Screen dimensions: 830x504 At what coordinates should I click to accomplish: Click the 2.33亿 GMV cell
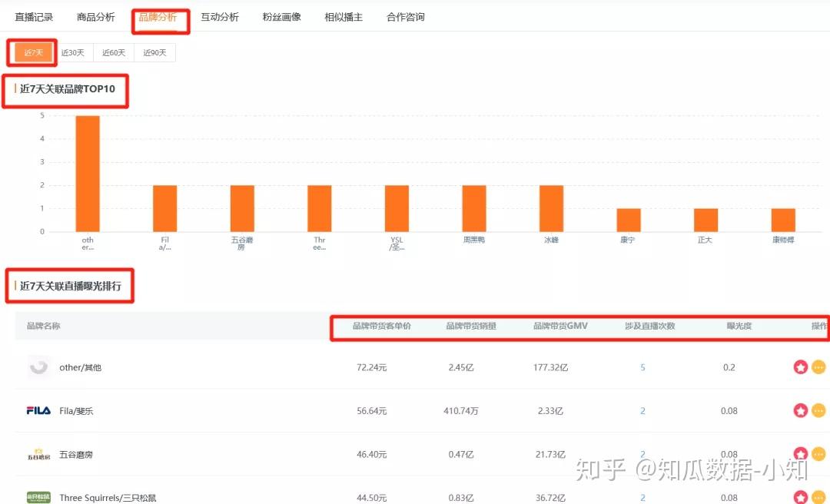(550, 411)
